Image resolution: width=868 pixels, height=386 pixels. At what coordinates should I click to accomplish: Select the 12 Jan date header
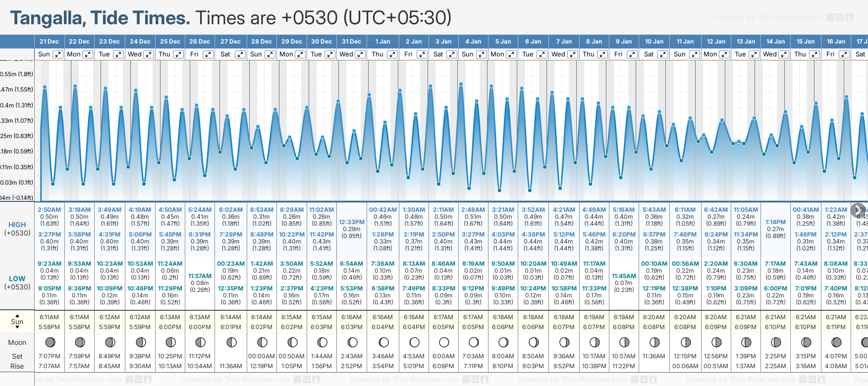tap(716, 42)
